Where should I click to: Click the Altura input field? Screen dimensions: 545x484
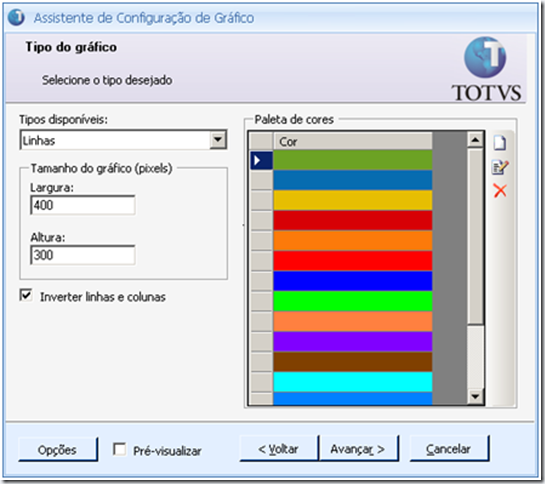click(x=83, y=255)
